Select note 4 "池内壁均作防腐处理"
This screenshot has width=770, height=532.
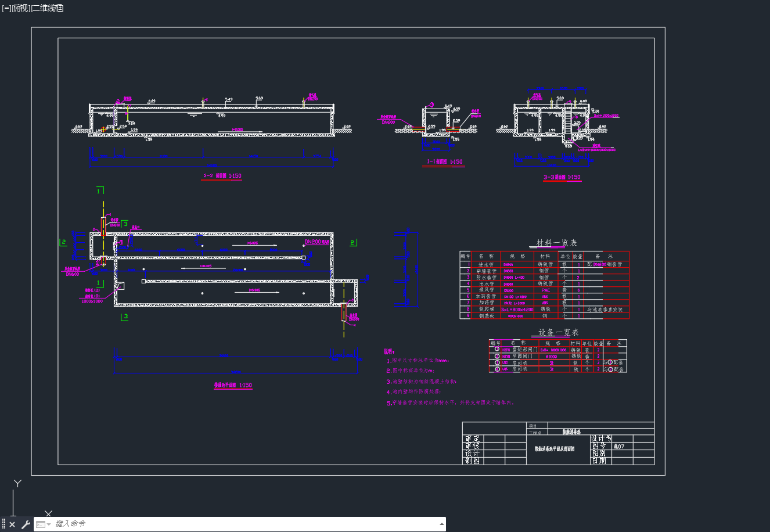[x=414, y=392]
